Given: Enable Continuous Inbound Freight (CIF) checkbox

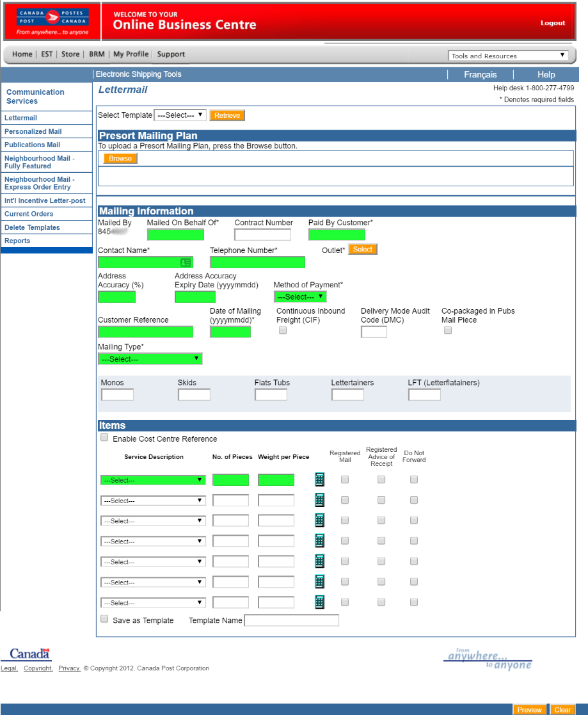Looking at the screenshot, I should pos(283,330).
